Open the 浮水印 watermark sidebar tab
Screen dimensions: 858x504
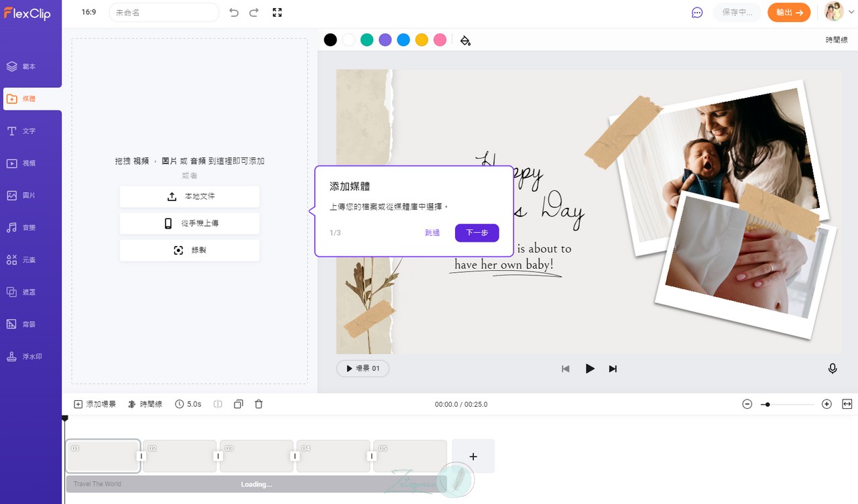31,356
